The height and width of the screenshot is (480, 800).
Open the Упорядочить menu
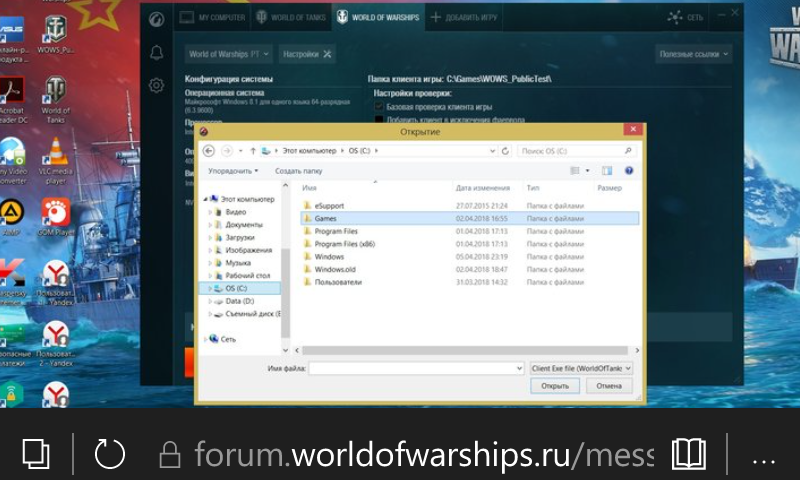tap(233, 171)
